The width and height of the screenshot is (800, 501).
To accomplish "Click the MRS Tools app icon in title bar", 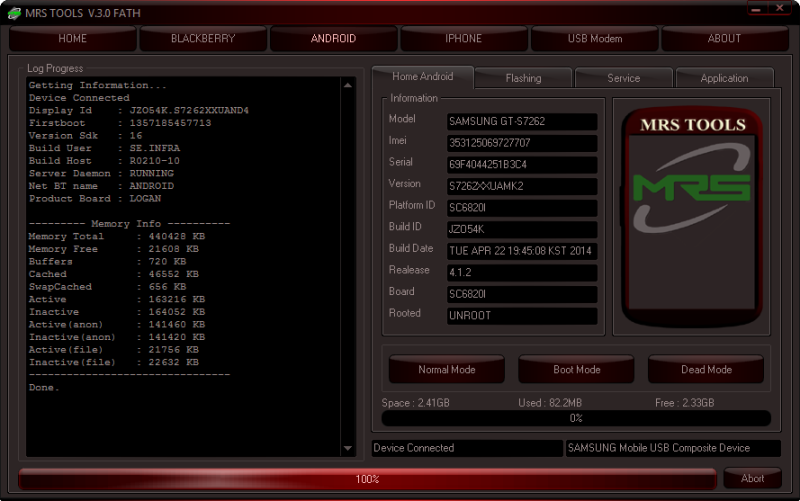I will point(14,13).
